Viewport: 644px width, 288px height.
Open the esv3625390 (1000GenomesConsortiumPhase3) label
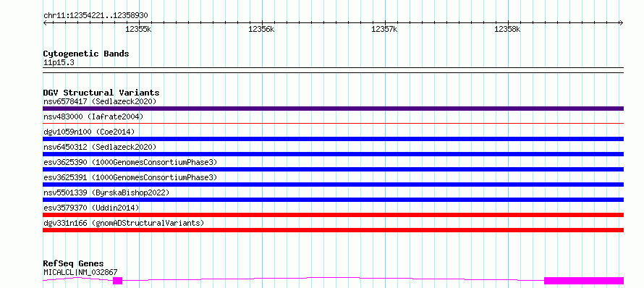(x=130, y=162)
